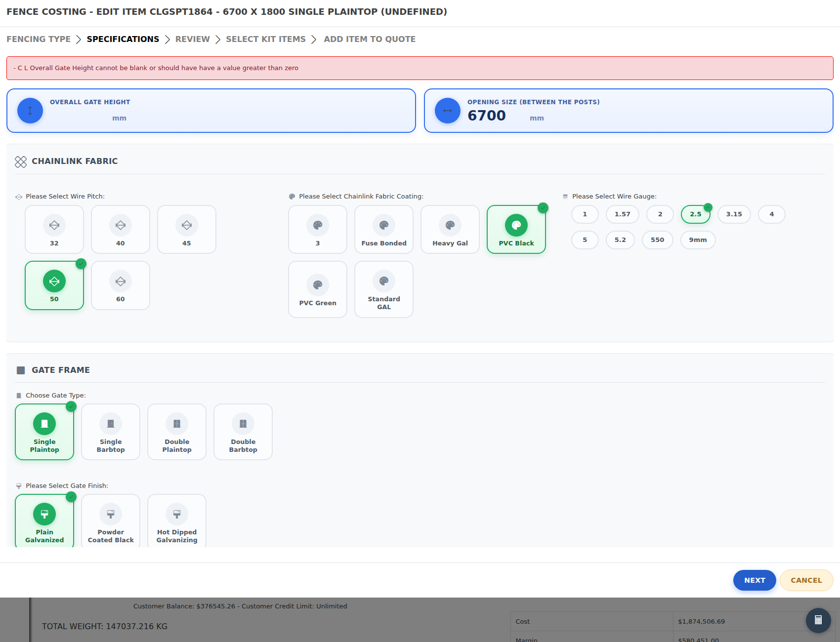Jump to Select Kit Items step
The width and height of the screenshot is (840, 642).
coord(266,39)
